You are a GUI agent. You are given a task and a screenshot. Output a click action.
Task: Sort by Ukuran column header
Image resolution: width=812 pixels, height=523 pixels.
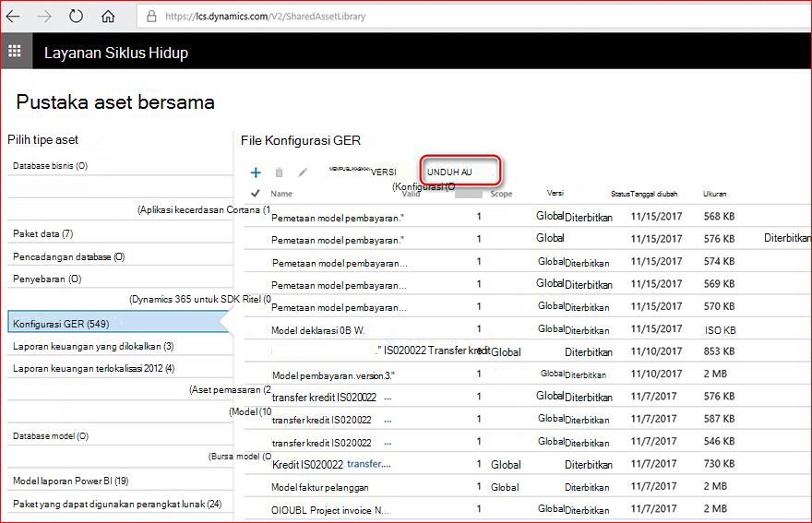pos(714,194)
